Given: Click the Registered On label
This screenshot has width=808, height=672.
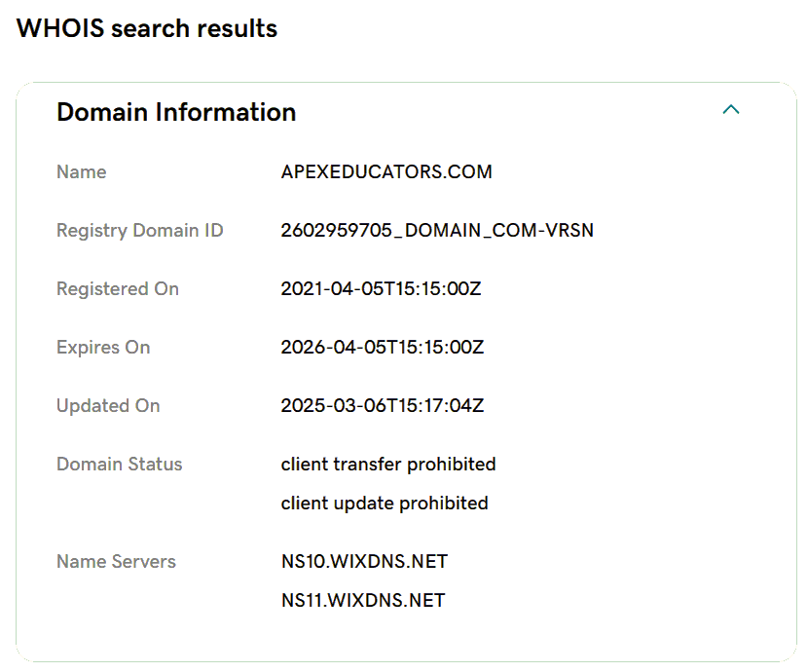Looking at the screenshot, I should click(x=118, y=289).
